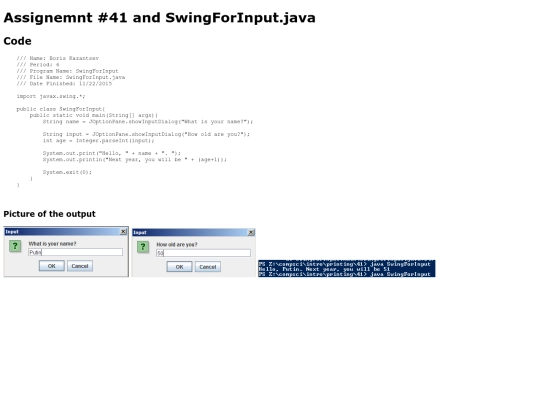Click the terminal output screenshot
This screenshot has width=540, height=405.
coord(347,268)
